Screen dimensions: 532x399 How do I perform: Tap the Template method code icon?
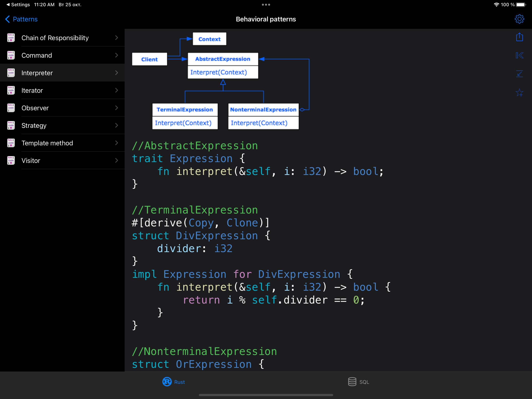tap(11, 143)
